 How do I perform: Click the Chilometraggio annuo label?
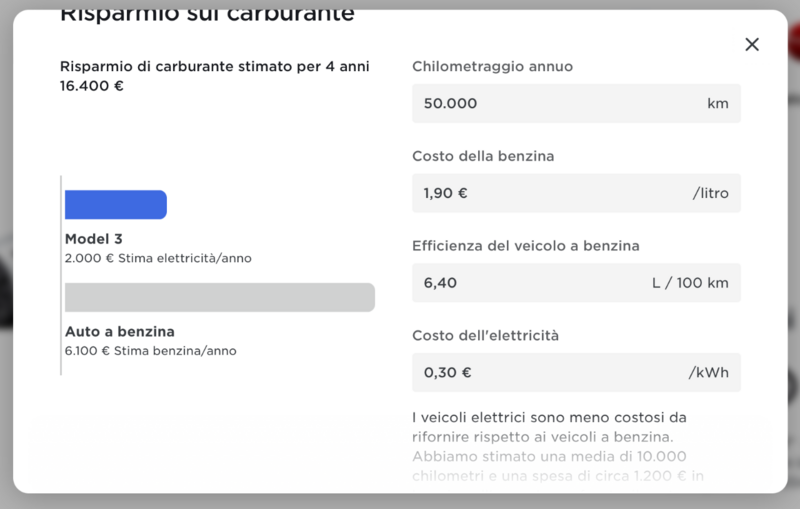pyautogui.click(x=492, y=66)
